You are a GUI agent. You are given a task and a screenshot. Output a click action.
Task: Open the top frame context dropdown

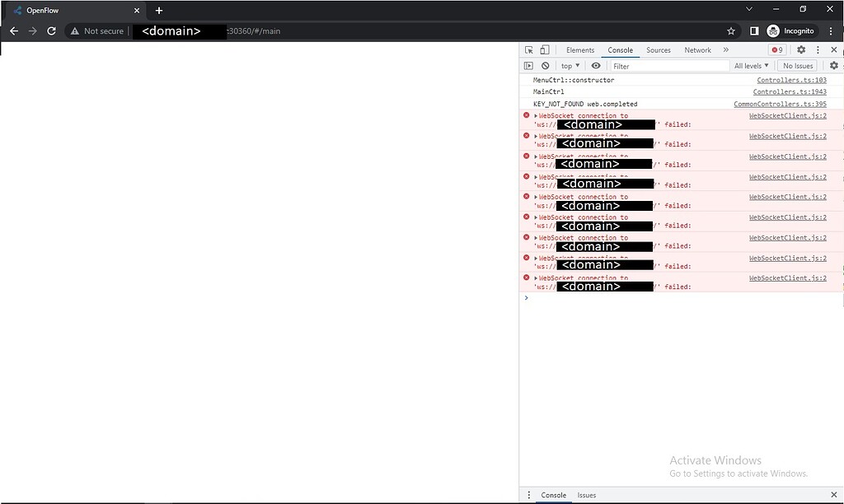tap(569, 65)
